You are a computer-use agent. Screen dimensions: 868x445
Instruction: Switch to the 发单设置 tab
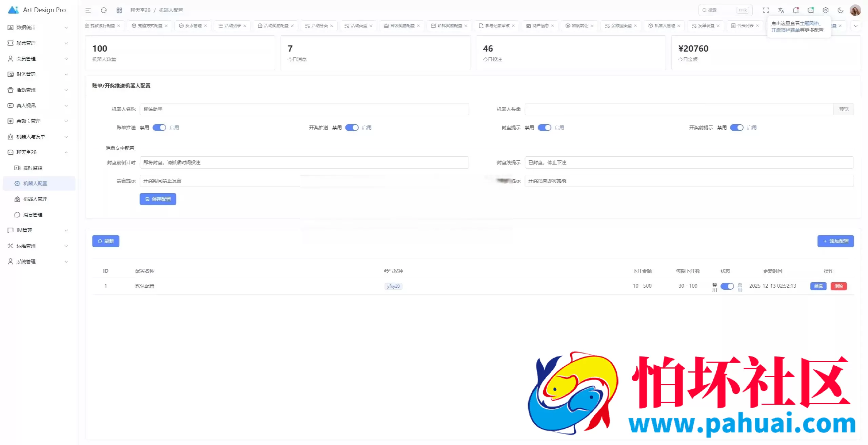706,26
